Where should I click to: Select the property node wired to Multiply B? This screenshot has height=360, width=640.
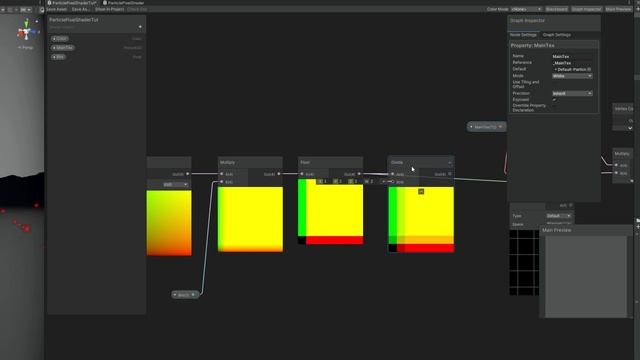(x=185, y=295)
